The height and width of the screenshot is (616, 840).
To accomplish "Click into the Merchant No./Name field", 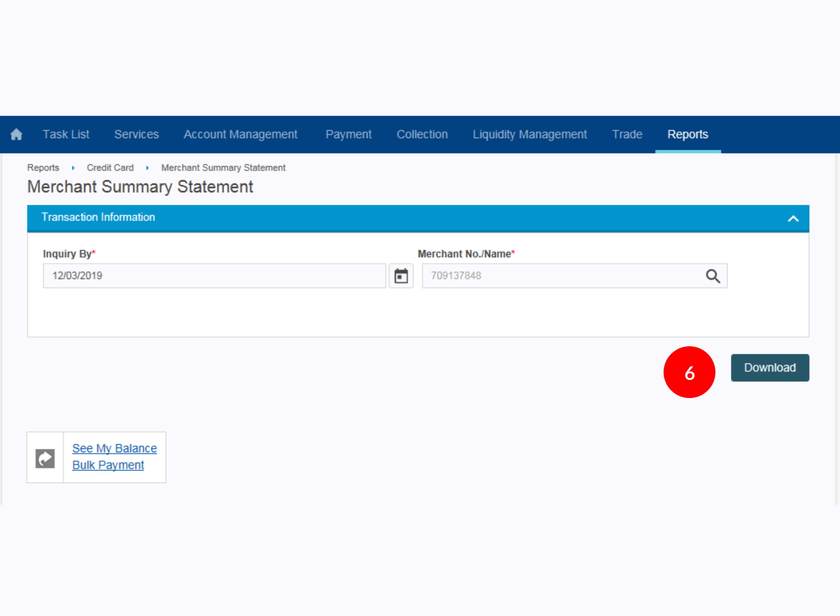I will point(560,276).
